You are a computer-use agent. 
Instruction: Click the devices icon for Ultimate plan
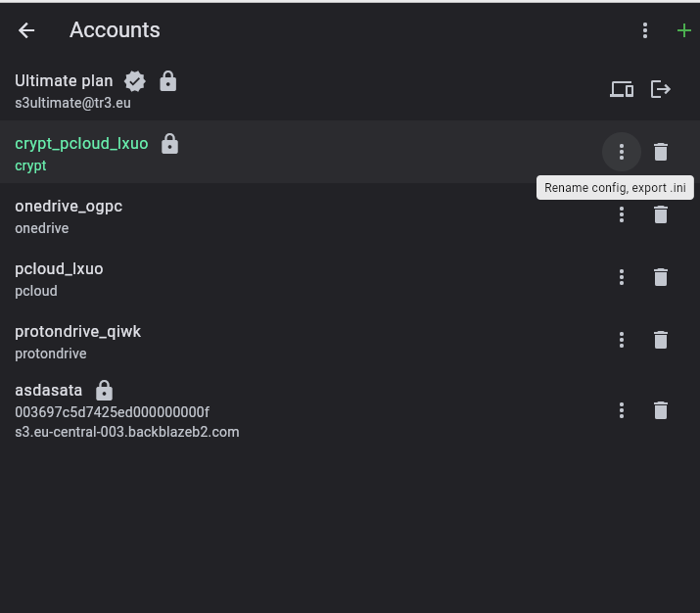(622, 89)
